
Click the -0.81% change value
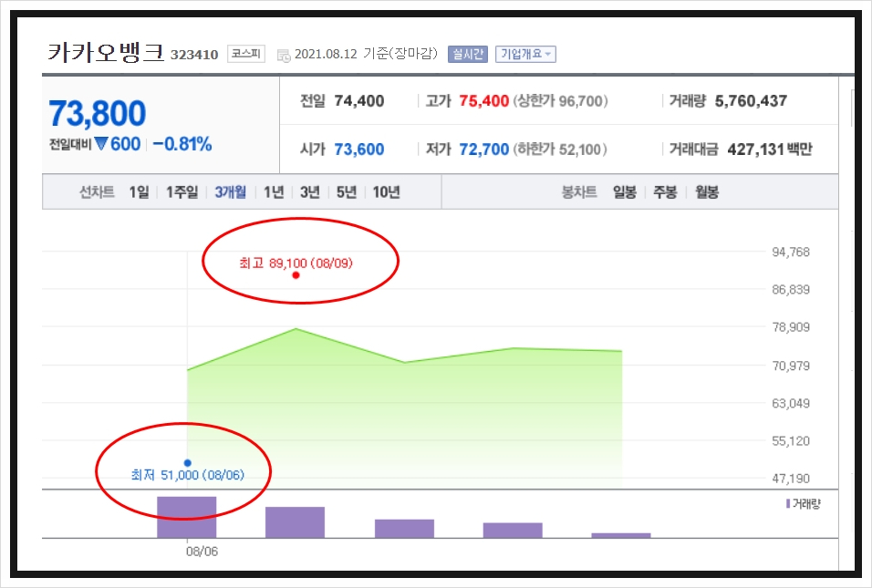[x=182, y=145]
